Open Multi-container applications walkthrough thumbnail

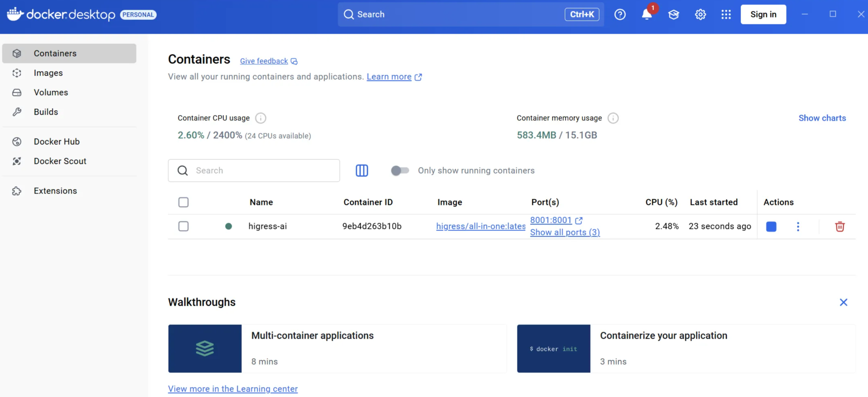click(205, 349)
